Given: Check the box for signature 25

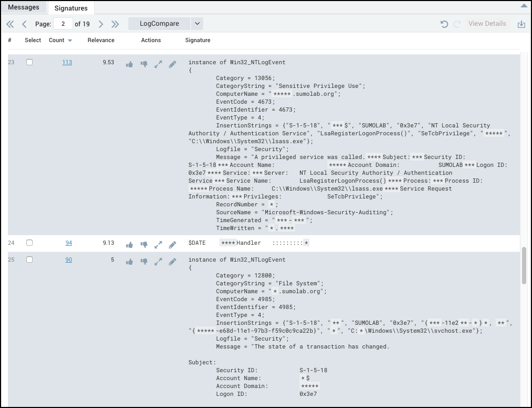Looking at the screenshot, I should pos(29,260).
